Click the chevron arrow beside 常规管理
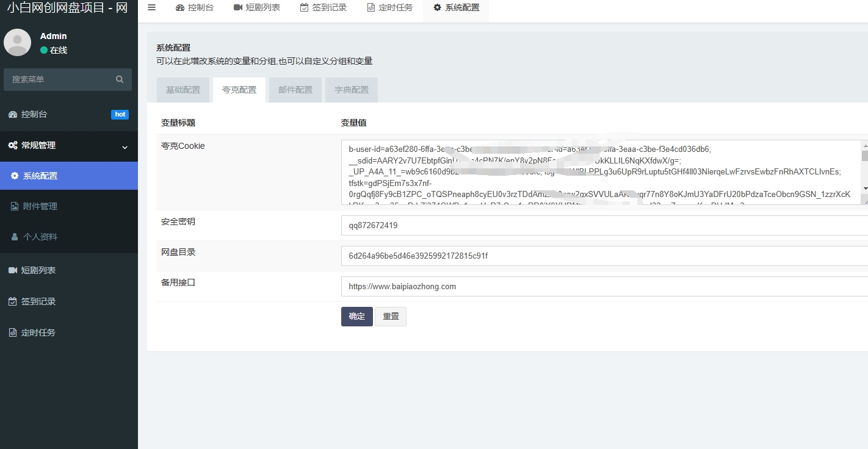868x449 pixels. pyautogui.click(x=125, y=147)
